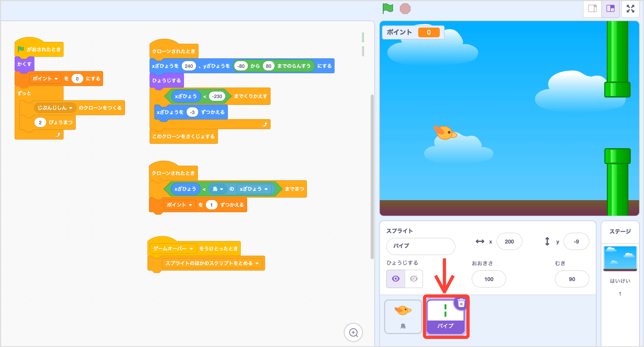
Task: Show the sprite with eye icon
Action: (396, 279)
